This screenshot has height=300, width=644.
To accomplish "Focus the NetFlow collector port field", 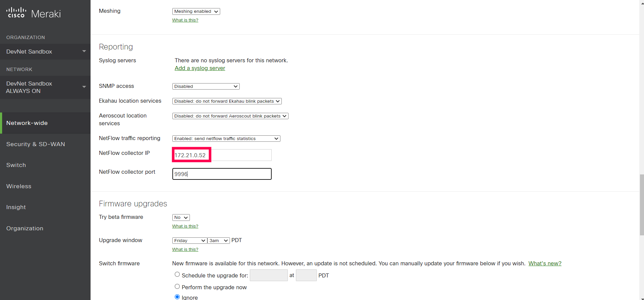I will click(222, 174).
